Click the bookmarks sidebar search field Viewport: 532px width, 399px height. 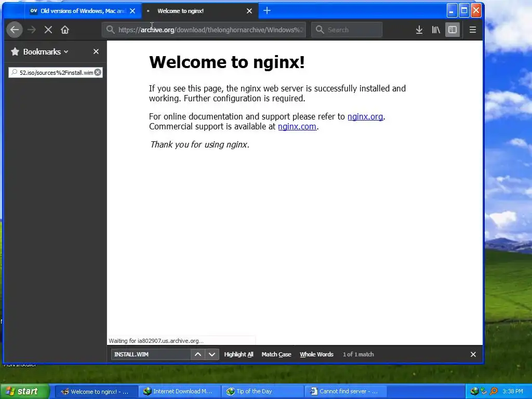click(56, 73)
